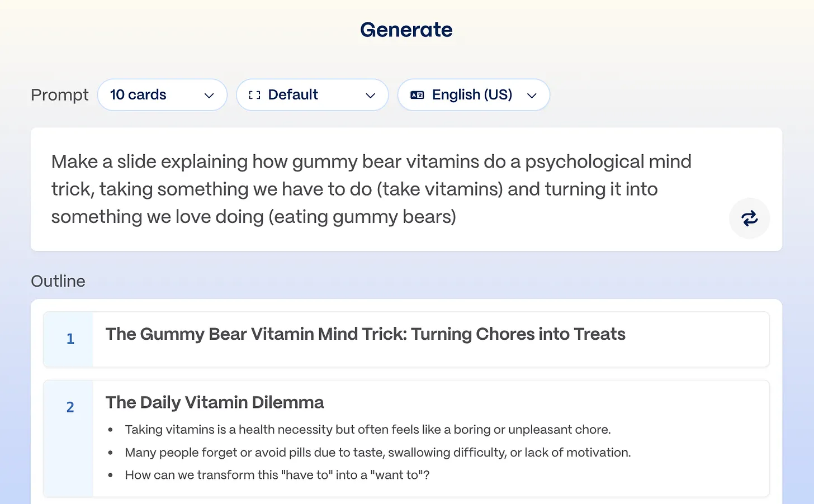Screen dimensions: 814x504
Task: Click the chevron arrow on English (US)
Action: click(x=532, y=96)
